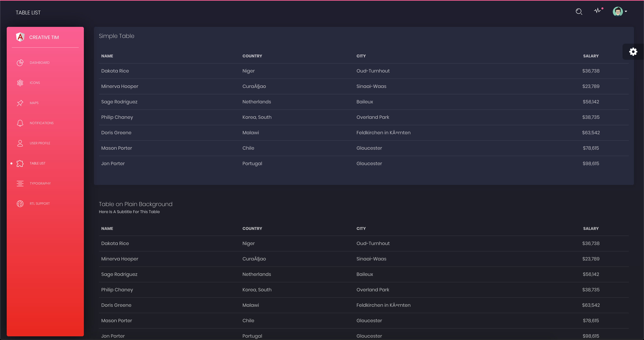Click the Maps pin icon
Image resolution: width=644 pixels, height=340 pixels.
(20, 103)
